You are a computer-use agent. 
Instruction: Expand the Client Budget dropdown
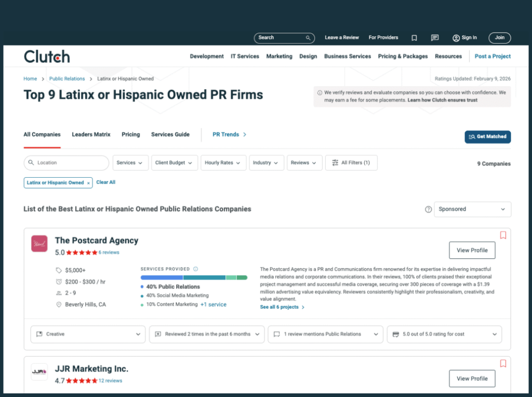coord(174,163)
